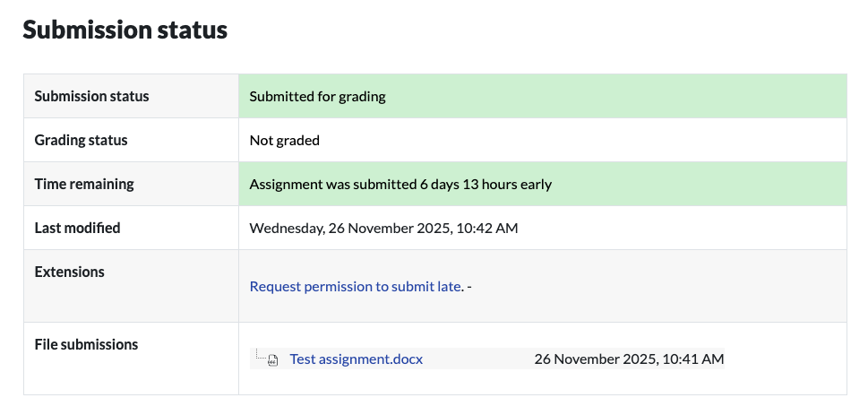Click the Submitted for grading status text
The height and width of the screenshot is (415, 868).
(x=317, y=96)
